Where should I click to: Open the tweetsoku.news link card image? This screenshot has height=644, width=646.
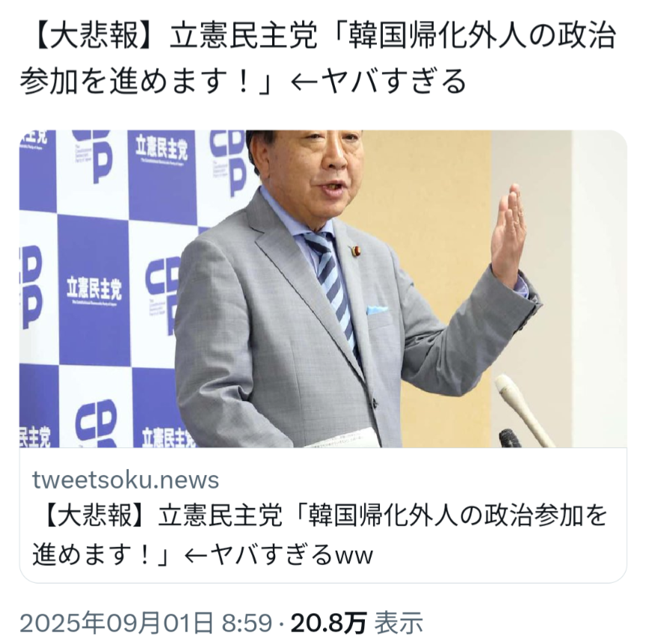(323, 289)
